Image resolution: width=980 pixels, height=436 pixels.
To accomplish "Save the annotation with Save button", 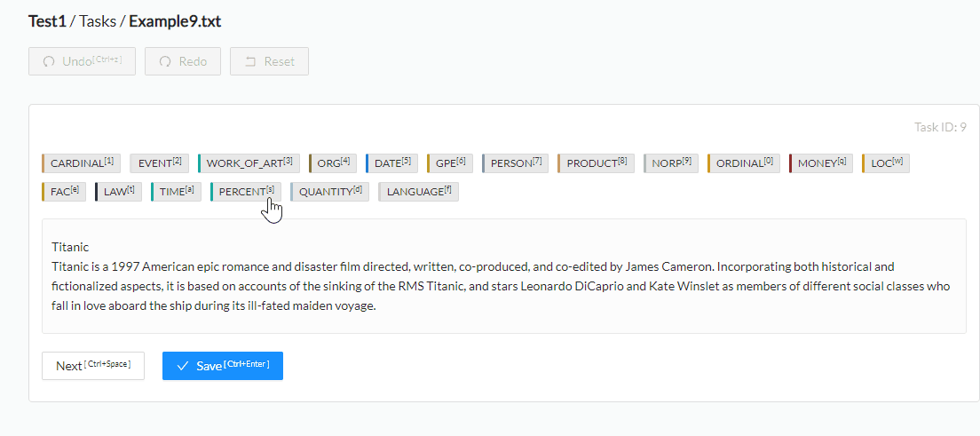I will click(x=223, y=366).
